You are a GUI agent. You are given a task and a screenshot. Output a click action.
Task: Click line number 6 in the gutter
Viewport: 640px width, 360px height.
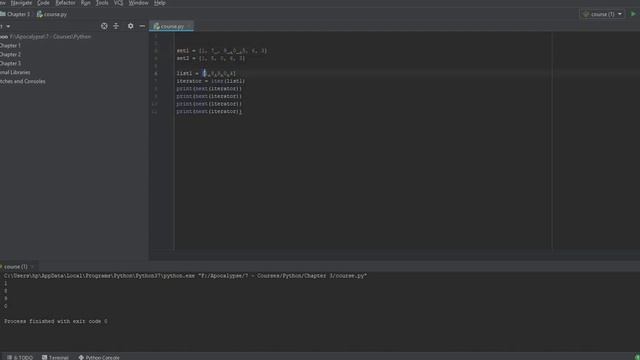coord(156,73)
